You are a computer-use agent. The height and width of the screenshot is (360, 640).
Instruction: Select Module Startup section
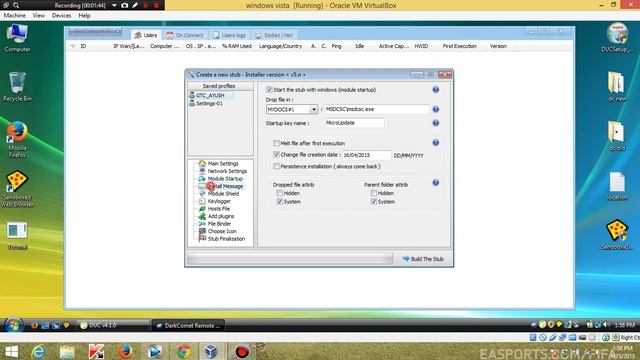coord(225,178)
